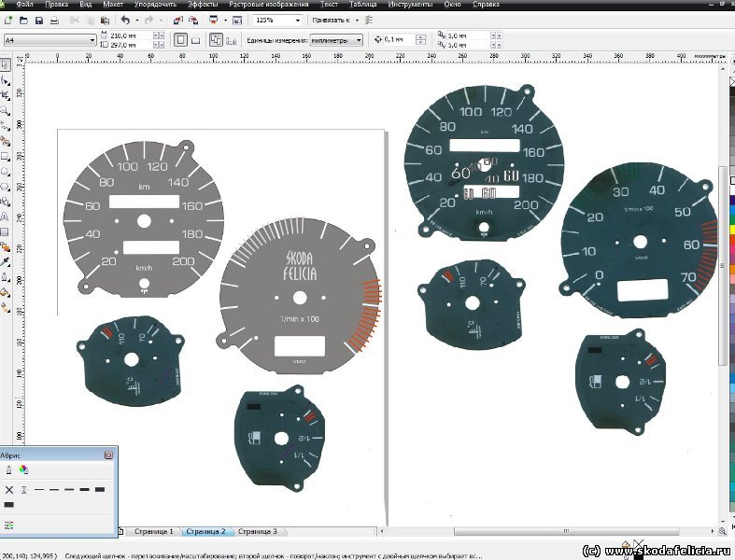Paste from clipboard using the paste icon
The width and height of the screenshot is (735, 560).
105,21
